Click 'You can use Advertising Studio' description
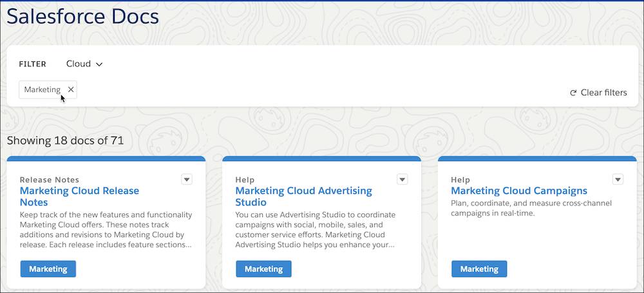Viewport: 644px width, 293px height. [x=316, y=230]
